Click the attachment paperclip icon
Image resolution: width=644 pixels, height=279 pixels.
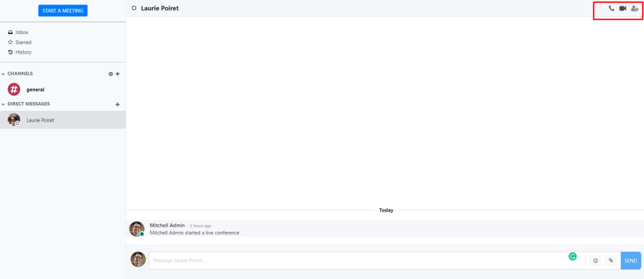(x=610, y=260)
